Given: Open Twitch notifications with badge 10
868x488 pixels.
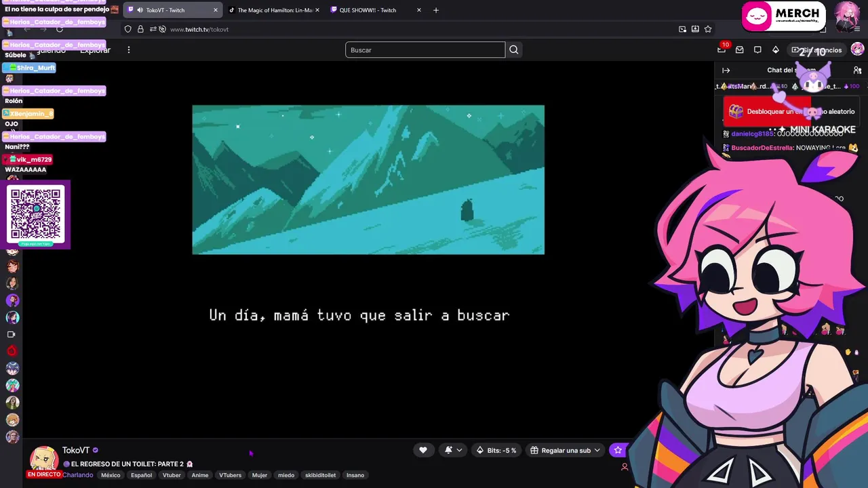Looking at the screenshot, I should [x=722, y=49].
